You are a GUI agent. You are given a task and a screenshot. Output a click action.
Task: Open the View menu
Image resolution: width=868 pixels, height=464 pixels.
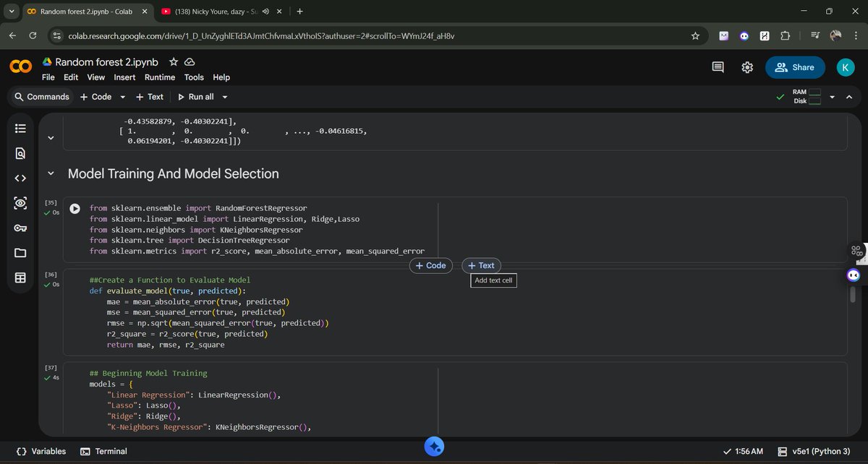click(x=96, y=77)
